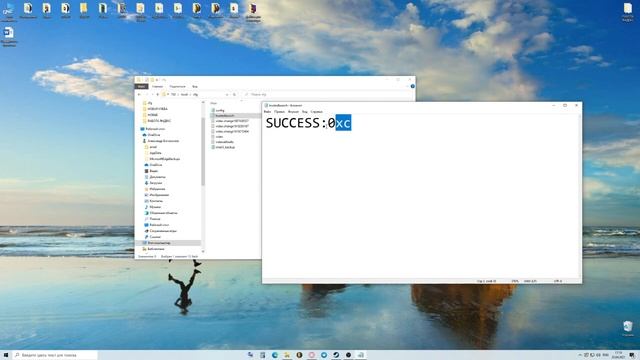Click the taskbar search box
640x360 pixels.
[x=56, y=355]
